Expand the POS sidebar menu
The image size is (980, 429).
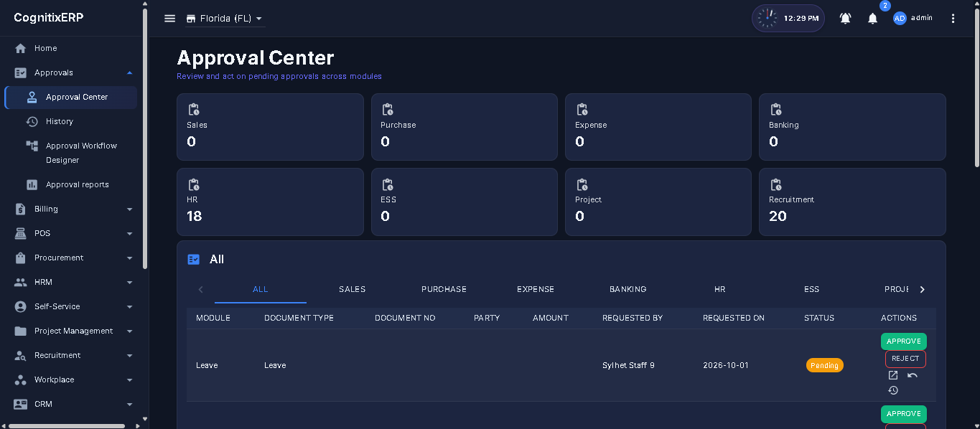[129, 233]
